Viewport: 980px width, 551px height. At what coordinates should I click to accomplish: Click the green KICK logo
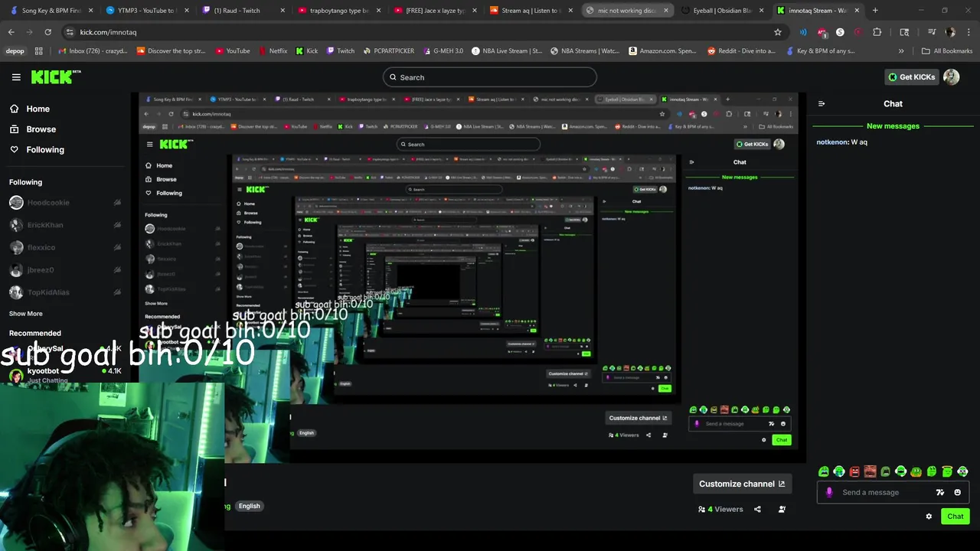56,77
